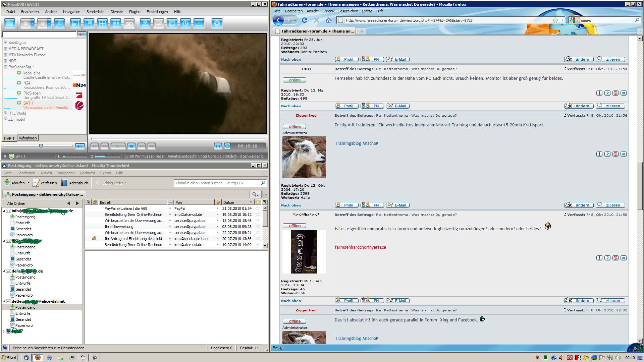Open the Trainingsblog MischoK link
This screenshot has height=362, width=644.
tap(356, 143)
